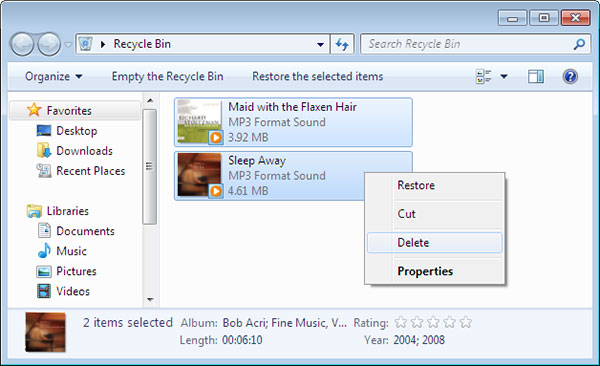The height and width of the screenshot is (366, 600).
Task: Click the 3.92 MB size text
Action: pyautogui.click(x=248, y=137)
